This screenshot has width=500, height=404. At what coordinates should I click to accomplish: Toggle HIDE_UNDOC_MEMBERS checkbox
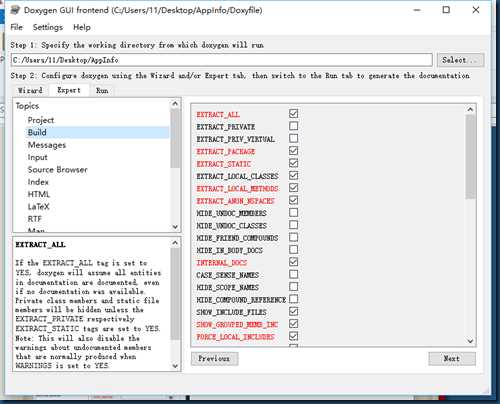pos(293,212)
